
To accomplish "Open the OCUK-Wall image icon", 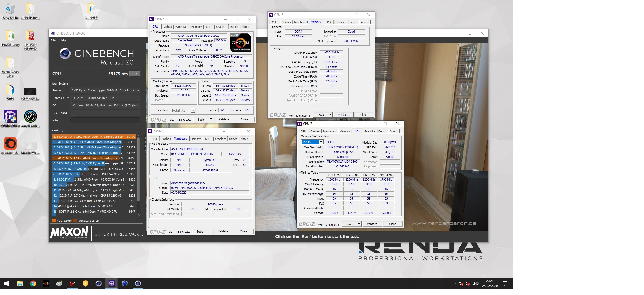I will tap(30, 94).
